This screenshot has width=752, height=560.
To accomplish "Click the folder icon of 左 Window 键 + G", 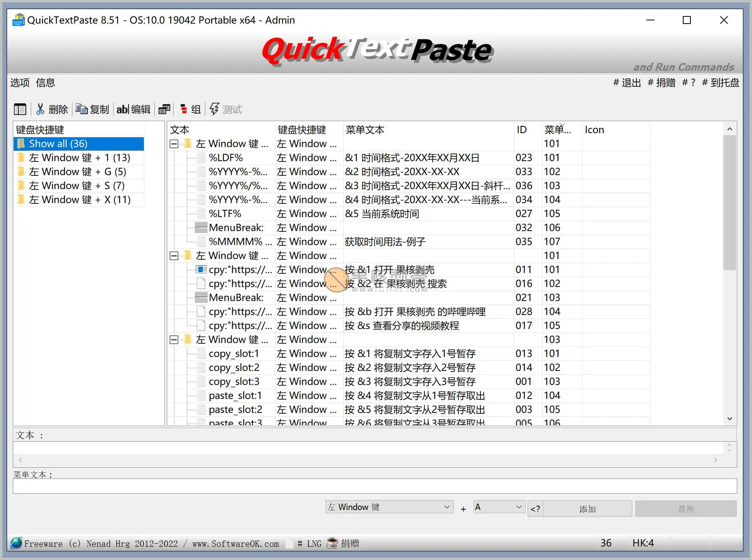I will 22,171.
